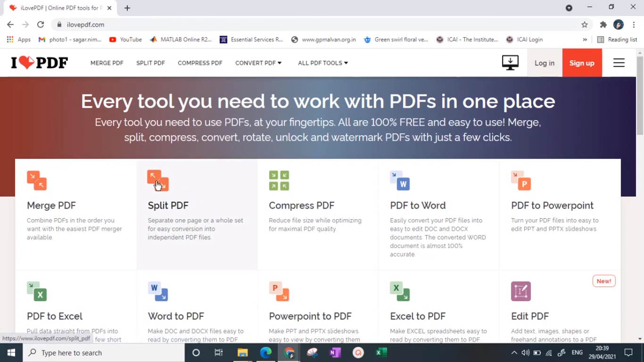Image resolution: width=644 pixels, height=362 pixels.
Task: Open the Chrome extensions puzzle icon
Action: click(x=603, y=25)
